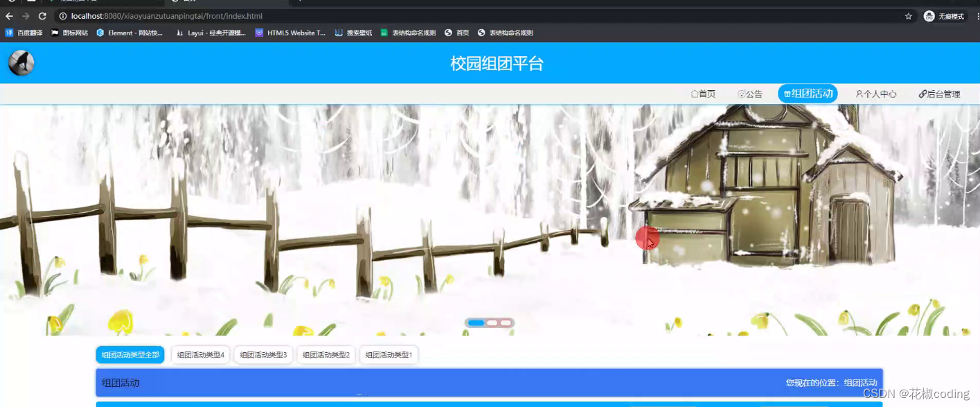The image size is (980, 407).
Task: Select the first (active) carousel indicator
Action: [476, 323]
